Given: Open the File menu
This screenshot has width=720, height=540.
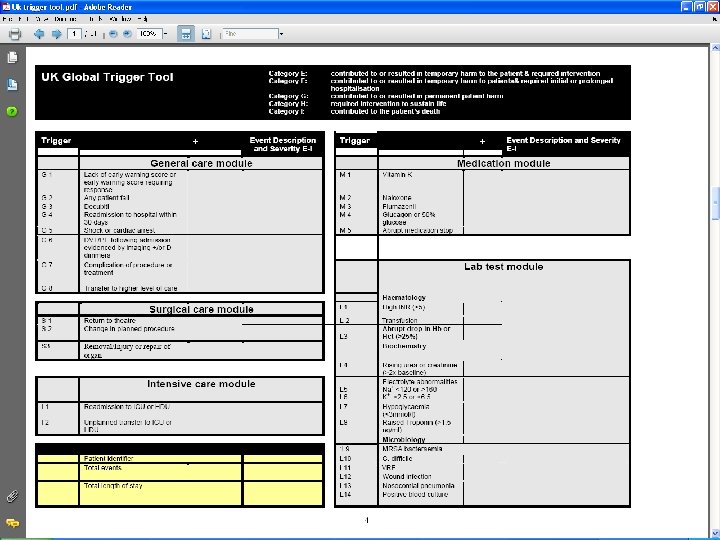Looking at the screenshot, I should click(x=7, y=19).
